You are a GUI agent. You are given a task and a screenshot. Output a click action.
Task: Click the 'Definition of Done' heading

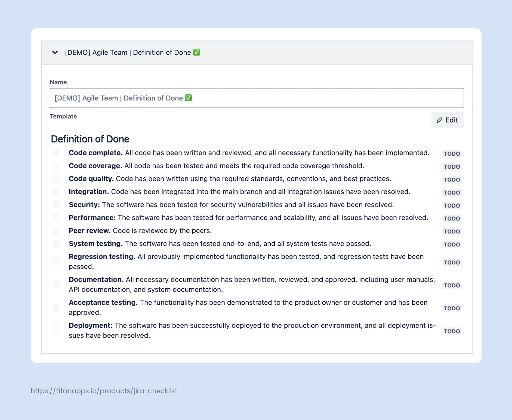tap(90, 139)
